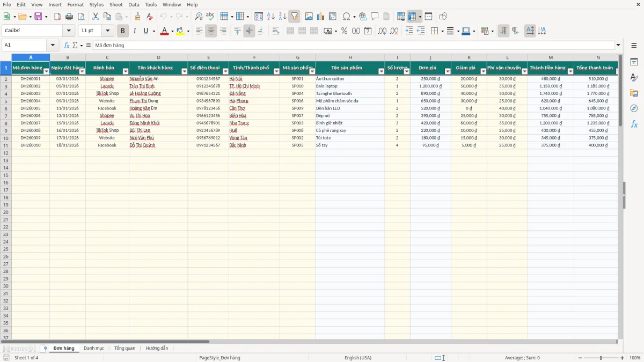The image size is (644, 362).
Task: Click Sort Ascending icon
Action: [271, 17]
